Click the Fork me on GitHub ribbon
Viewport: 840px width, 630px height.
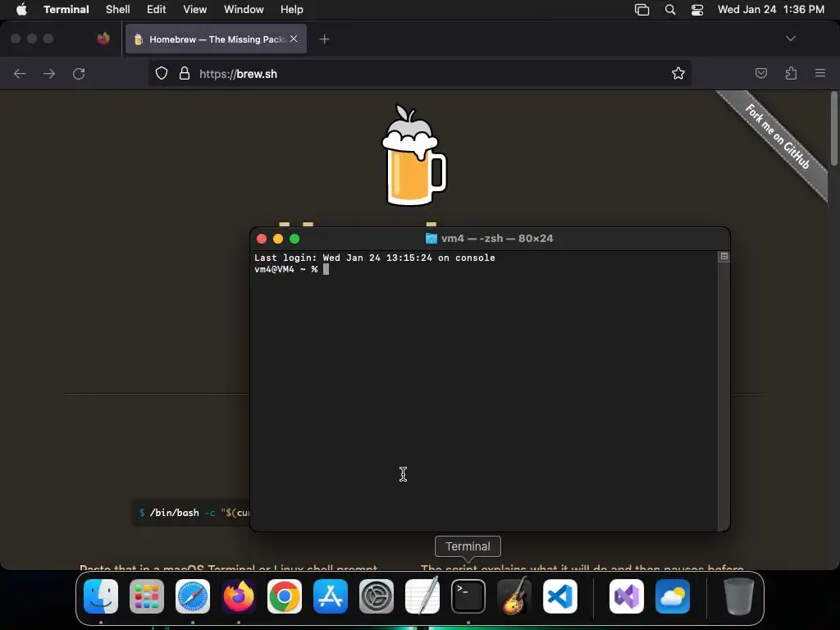(777, 136)
